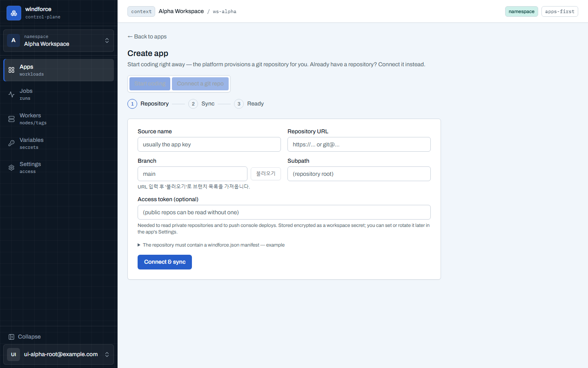This screenshot has width=588, height=368.
Task: Click the Alpha Workspace breadcrumb title
Action: 181,11
